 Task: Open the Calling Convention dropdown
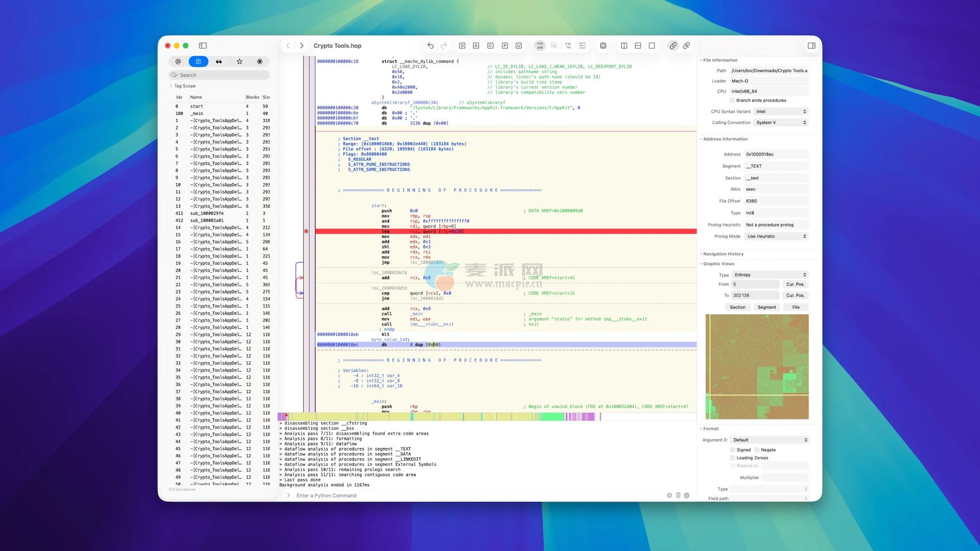pyautogui.click(x=781, y=123)
